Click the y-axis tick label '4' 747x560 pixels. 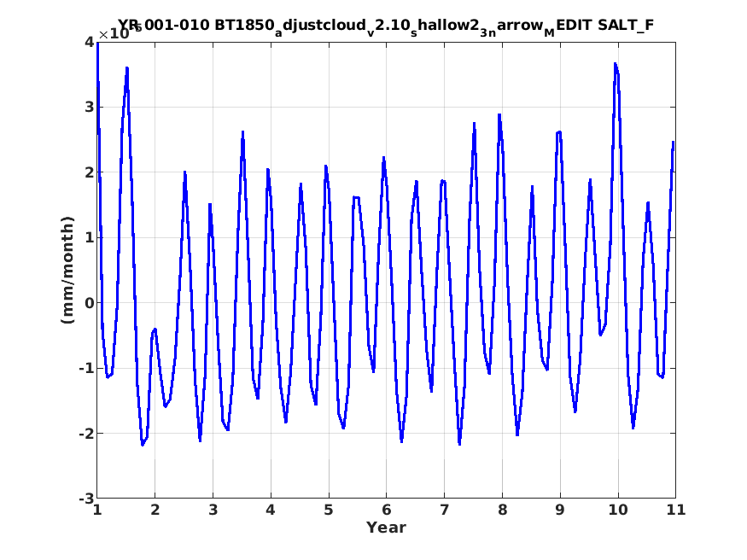click(89, 42)
